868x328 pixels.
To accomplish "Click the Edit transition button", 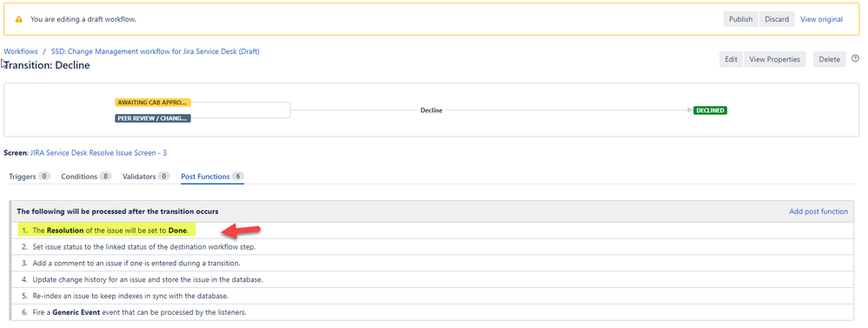I will point(732,59).
